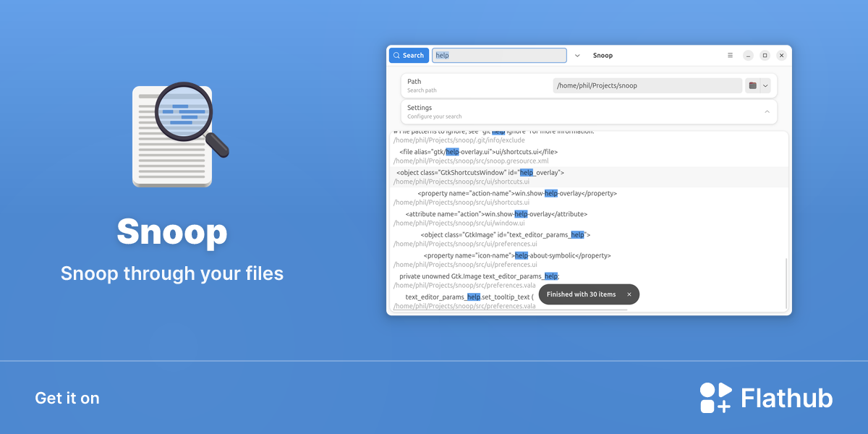Click the 'Path' row label

click(x=414, y=82)
